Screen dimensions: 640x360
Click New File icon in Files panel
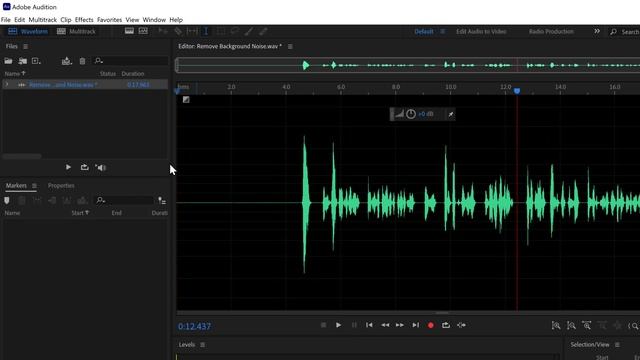[36, 61]
